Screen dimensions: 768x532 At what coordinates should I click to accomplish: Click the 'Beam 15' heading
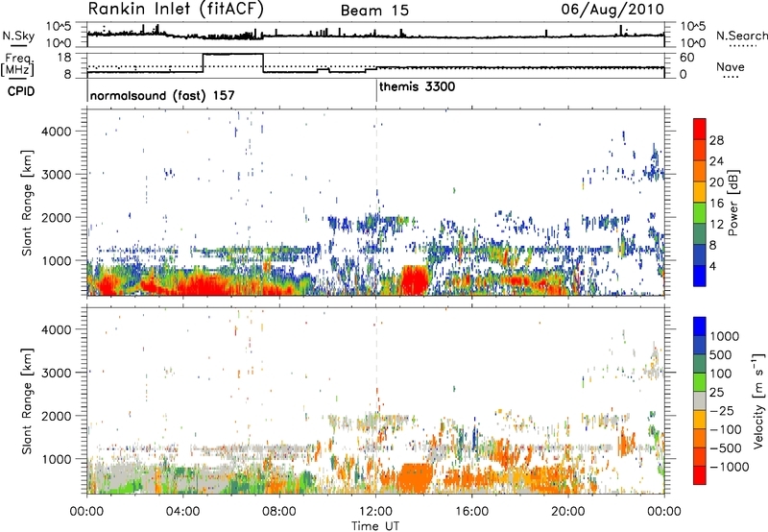coord(374,11)
